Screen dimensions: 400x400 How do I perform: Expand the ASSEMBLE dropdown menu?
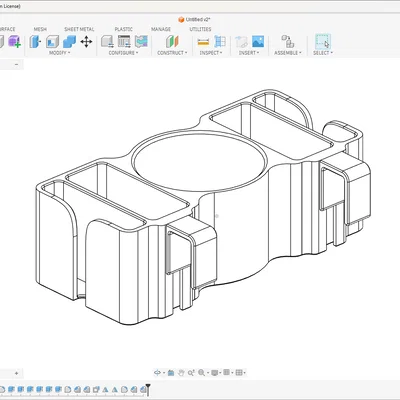click(288, 53)
